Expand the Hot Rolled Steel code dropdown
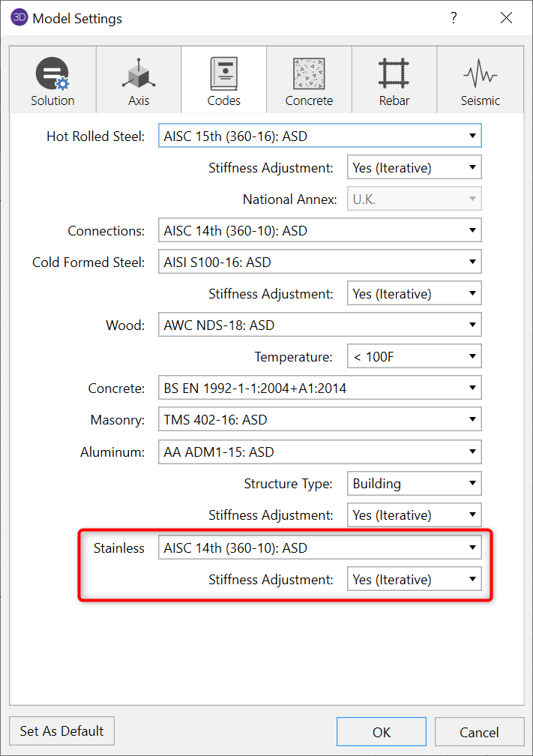 (x=319, y=136)
